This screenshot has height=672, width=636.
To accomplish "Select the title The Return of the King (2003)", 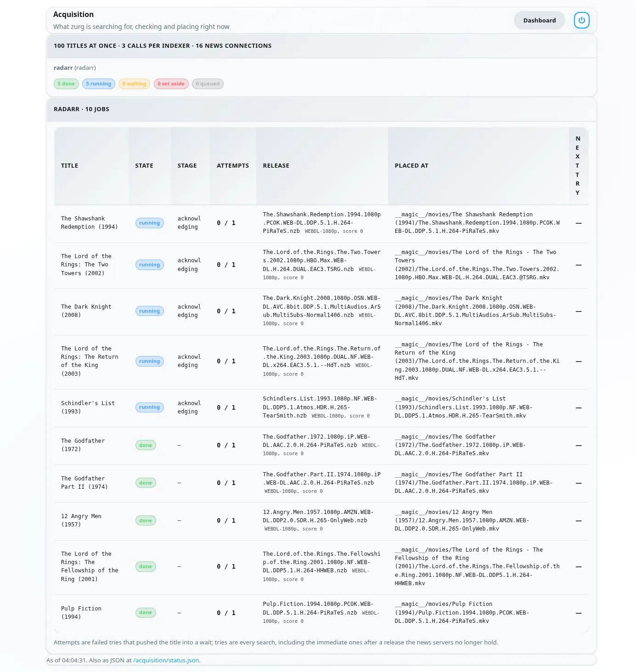I will tap(90, 361).
